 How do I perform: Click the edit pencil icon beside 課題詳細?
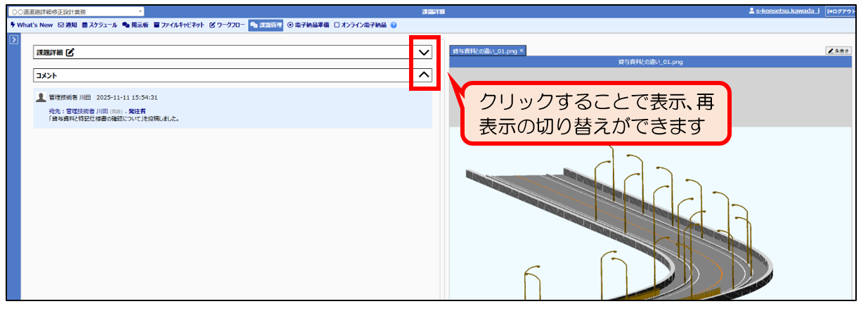pyautogui.click(x=70, y=52)
